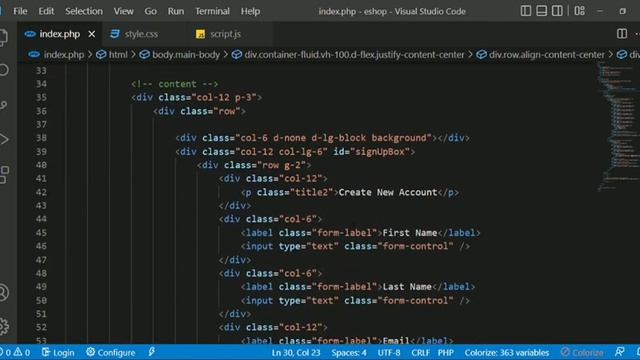
Task: Click Spaces: 4 indentation setting
Action: [x=349, y=353]
